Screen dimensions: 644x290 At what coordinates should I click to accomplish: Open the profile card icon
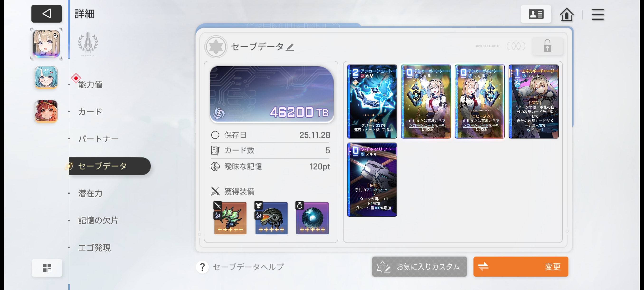point(536,14)
